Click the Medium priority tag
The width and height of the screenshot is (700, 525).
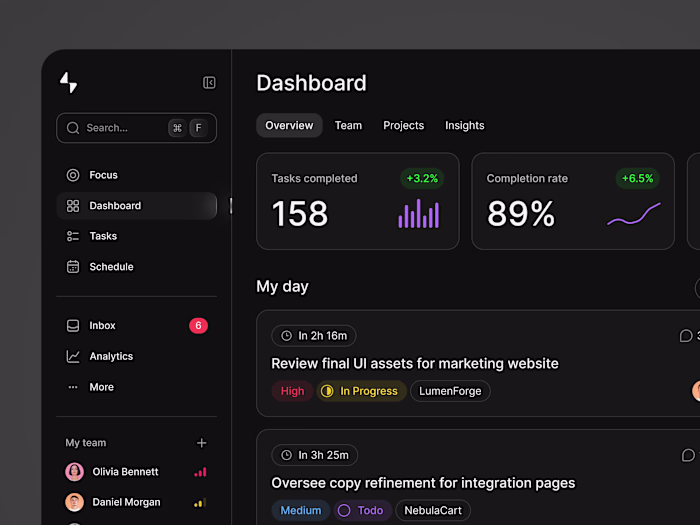pos(301,510)
